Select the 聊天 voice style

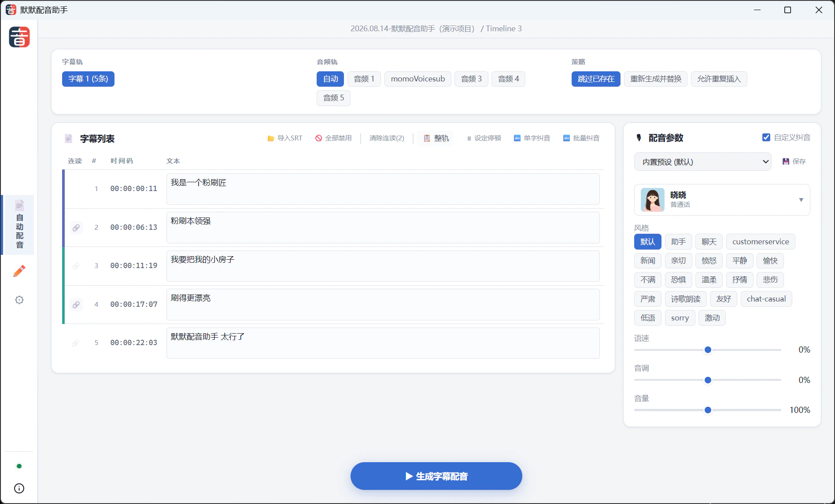pos(709,242)
